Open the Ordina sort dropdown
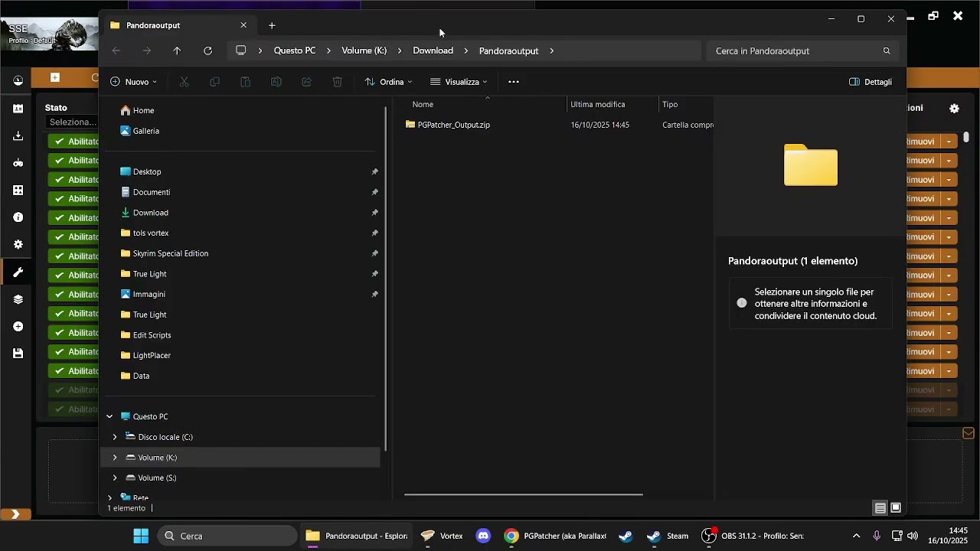This screenshot has width=980, height=551. click(x=388, y=82)
